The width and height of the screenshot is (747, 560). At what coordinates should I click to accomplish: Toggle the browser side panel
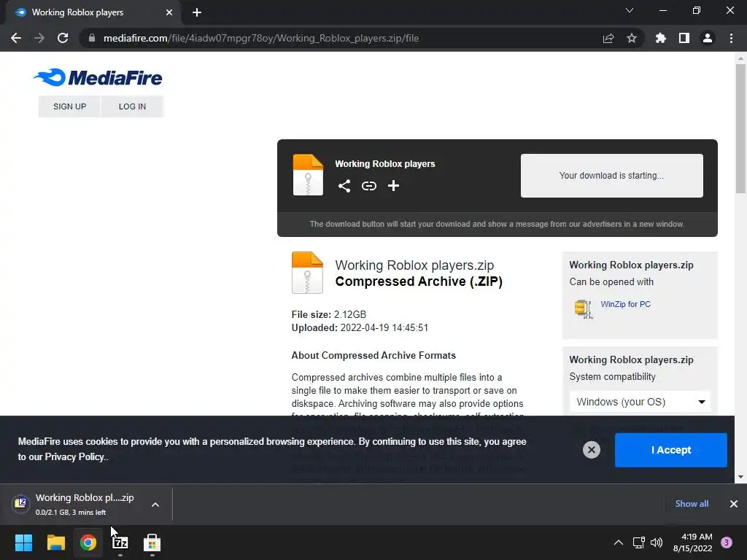[x=684, y=38]
